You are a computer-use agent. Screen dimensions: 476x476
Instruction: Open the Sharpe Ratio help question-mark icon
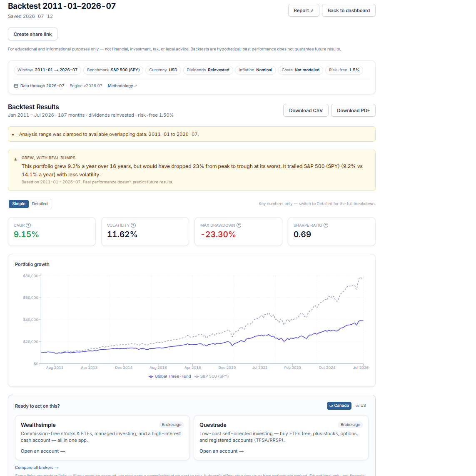click(326, 225)
